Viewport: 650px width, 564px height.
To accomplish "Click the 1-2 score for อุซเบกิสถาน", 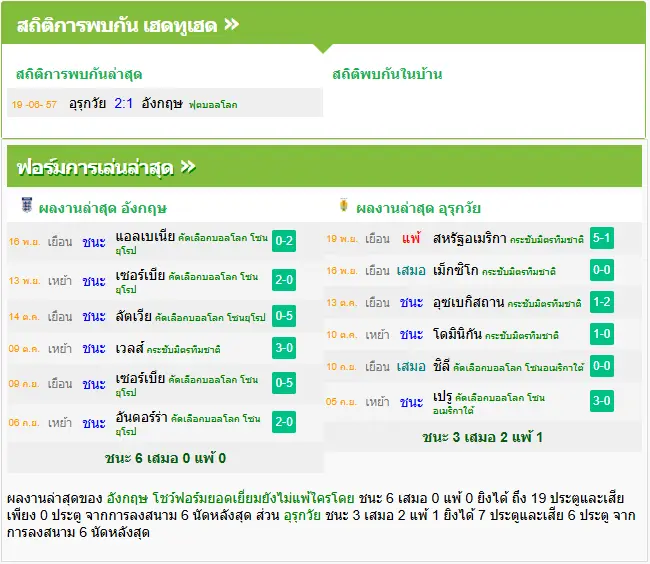I will pos(601,302).
